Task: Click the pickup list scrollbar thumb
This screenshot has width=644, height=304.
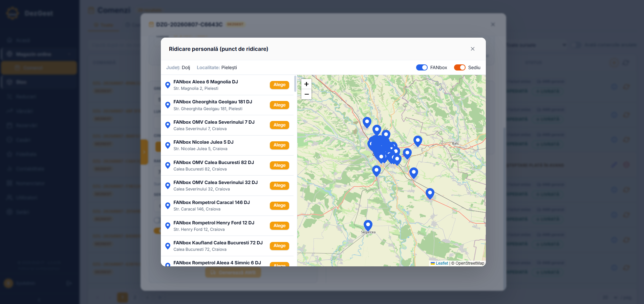Action: [x=295, y=84]
